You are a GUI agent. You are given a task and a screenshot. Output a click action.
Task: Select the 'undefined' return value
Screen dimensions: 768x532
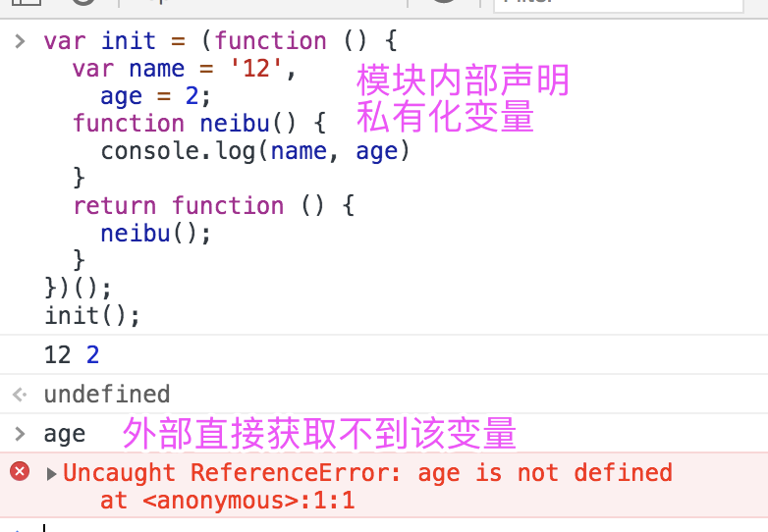[x=107, y=394]
